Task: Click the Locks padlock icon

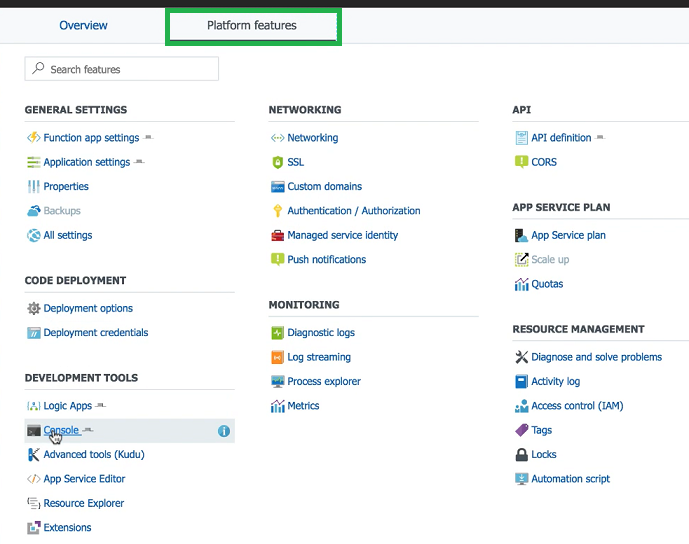Action: click(521, 455)
